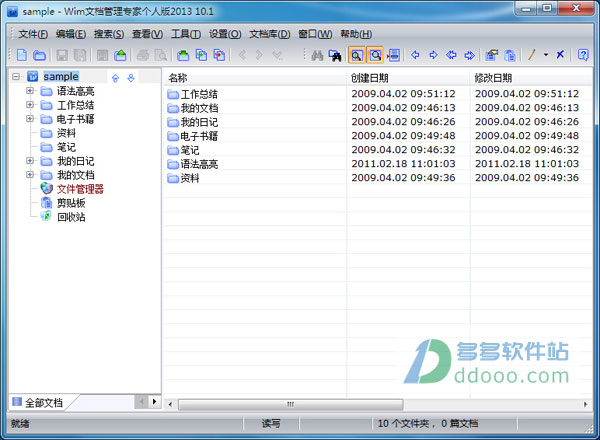Image resolution: width=600 pixels, height=440 pixels.
Task: Click horizontal scrollbar left arrow
Action: pyautogui.click(x=170, y=404)
